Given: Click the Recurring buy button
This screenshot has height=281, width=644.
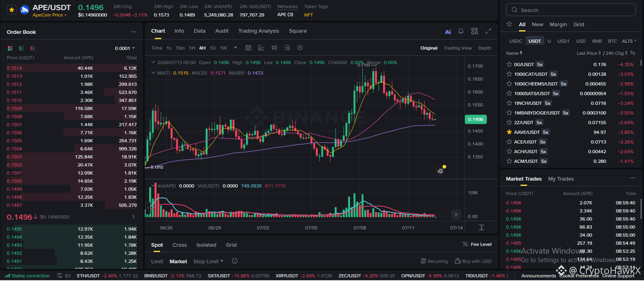Looking at the screenshot, I should pos(434,261).
